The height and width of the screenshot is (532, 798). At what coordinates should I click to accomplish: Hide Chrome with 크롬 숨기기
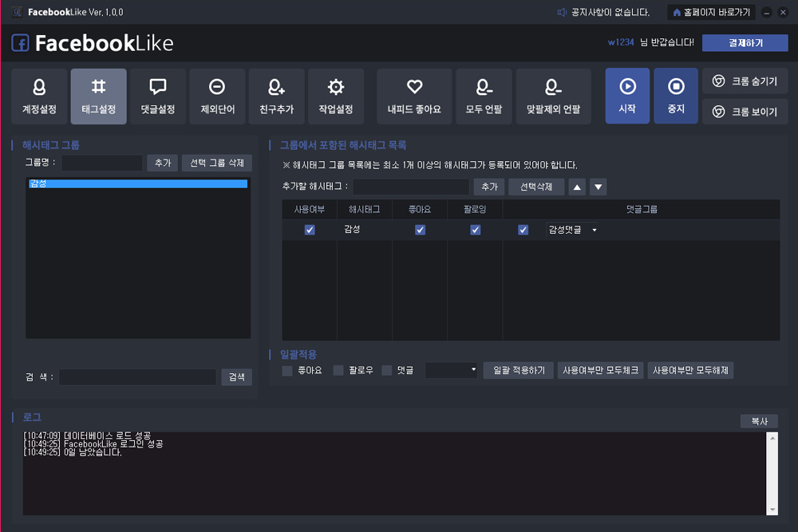[745, 81]
